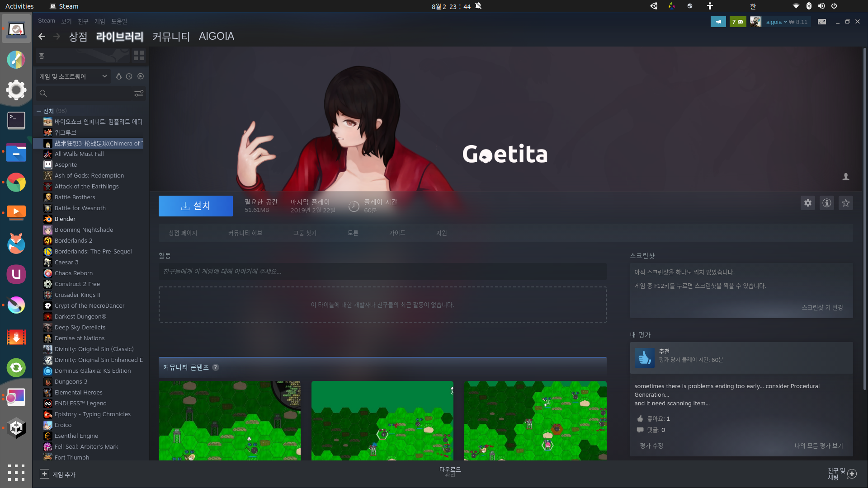Click the blue Install (설치) button
Image resolution: width=868 pixels, height=488 pixels.
[x=196, y=206]
